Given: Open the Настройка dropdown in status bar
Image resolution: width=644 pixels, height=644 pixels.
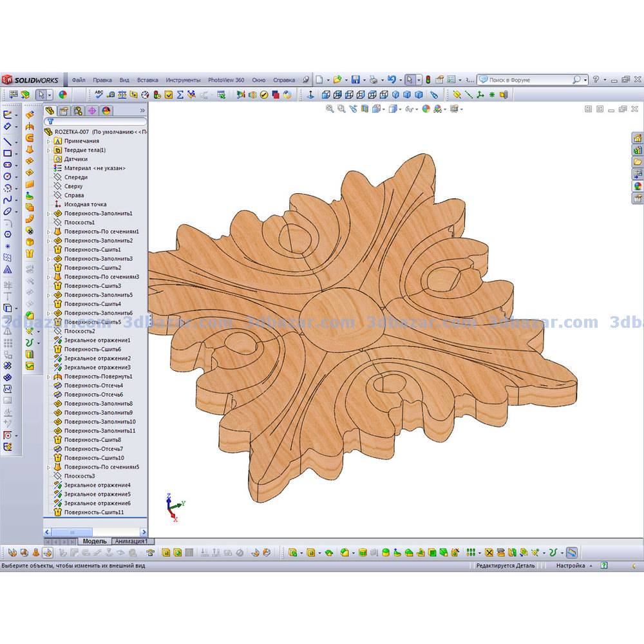Looking at the screenshot, I should point(592,565).
